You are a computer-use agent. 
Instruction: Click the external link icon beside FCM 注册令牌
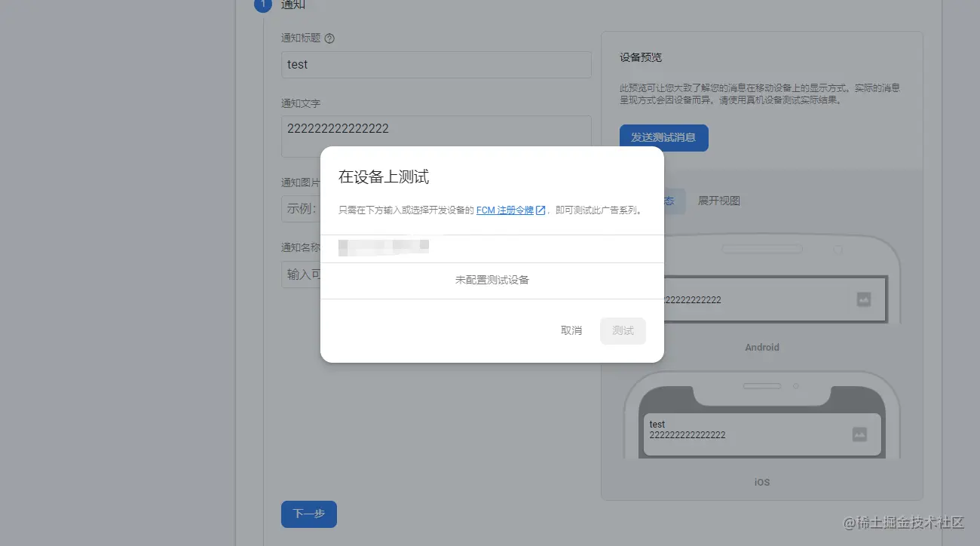point(541,210)
